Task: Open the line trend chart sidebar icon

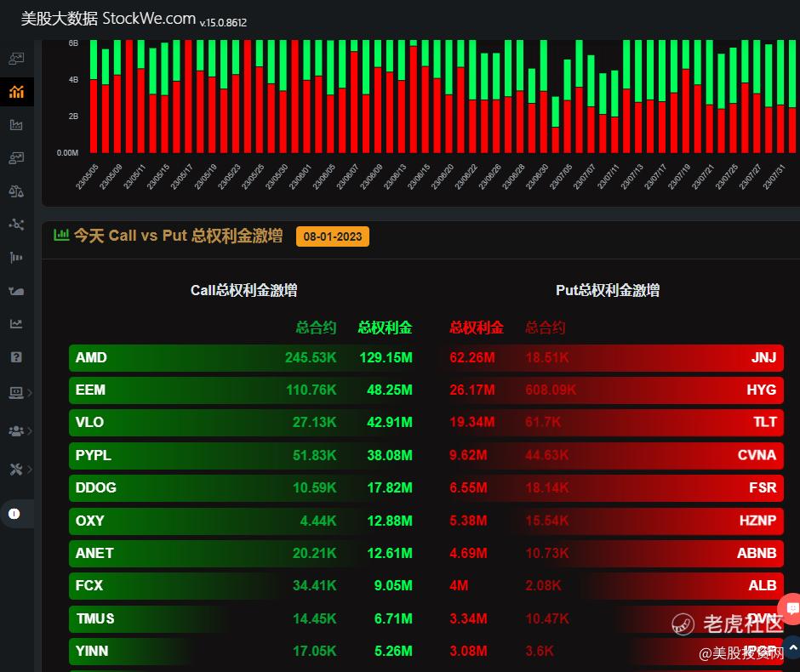Action: (x=16, y=324)
